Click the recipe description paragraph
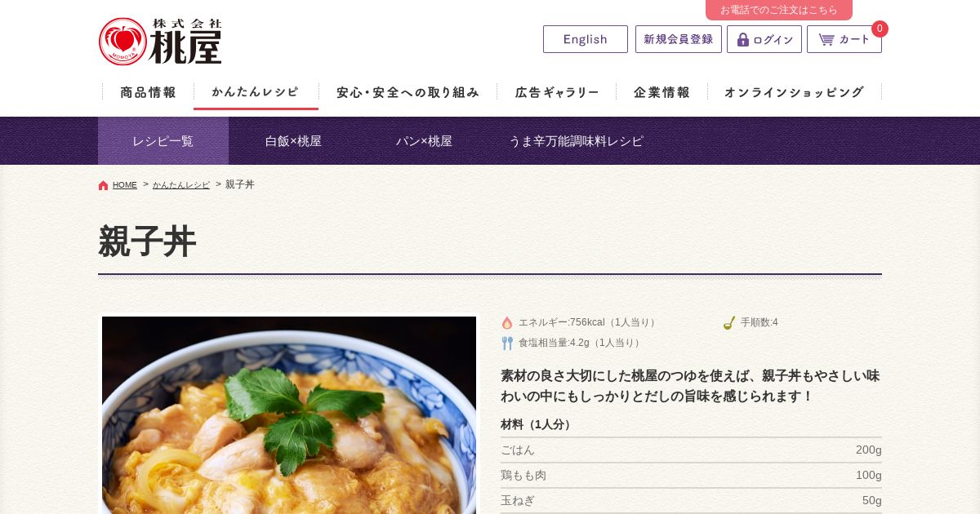The width and height of the screenshot is (980, 514). click(691, 386)
